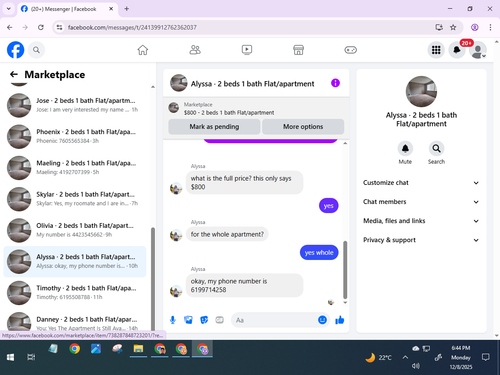500x375 pixels.
Task: Select Alyssa conversation in list
Action: (75, 262)
